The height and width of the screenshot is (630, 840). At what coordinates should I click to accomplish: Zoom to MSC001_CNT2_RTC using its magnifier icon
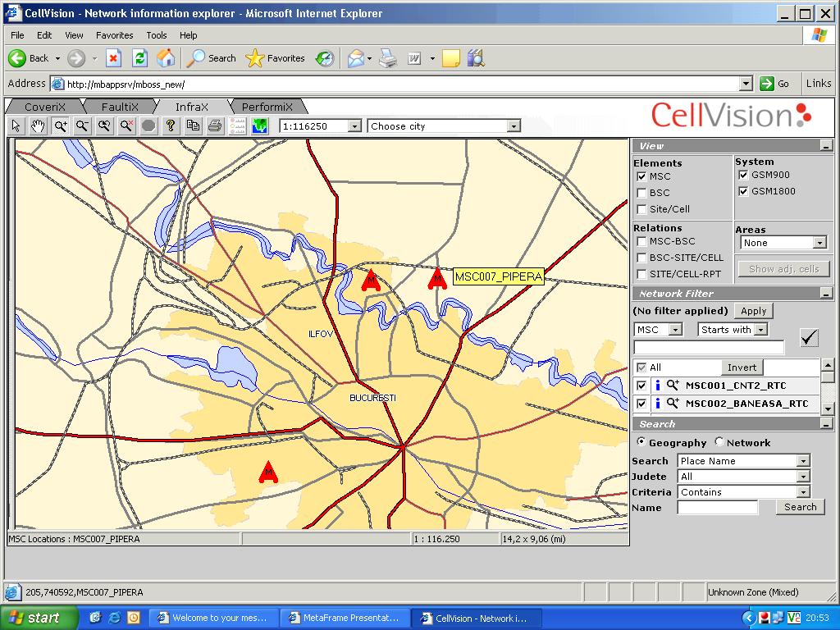coord(673,385)
